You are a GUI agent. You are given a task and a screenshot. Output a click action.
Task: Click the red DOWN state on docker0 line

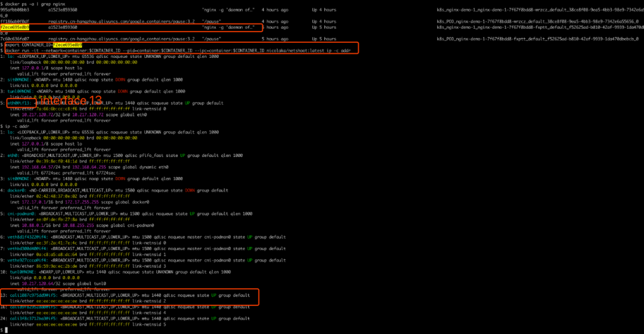coord(190,190)
